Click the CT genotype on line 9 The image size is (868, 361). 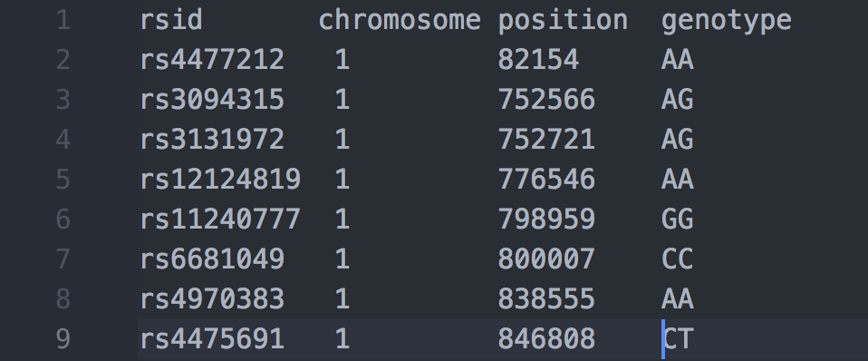[678, 339]
